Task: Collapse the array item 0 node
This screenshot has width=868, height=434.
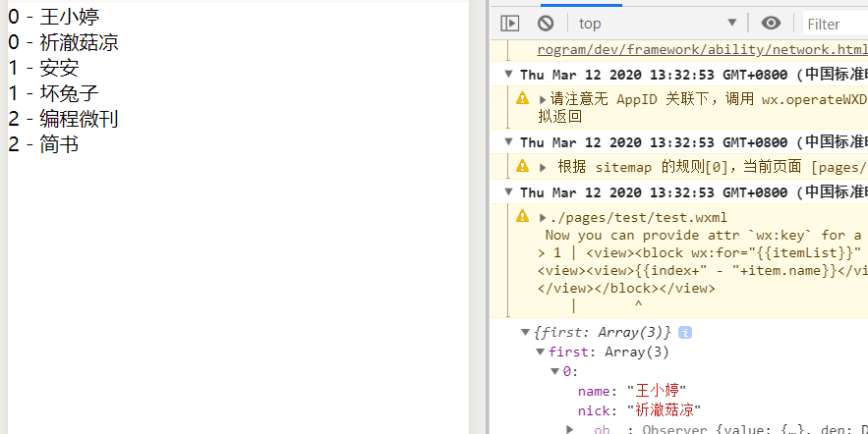Action: click(554, 371)
